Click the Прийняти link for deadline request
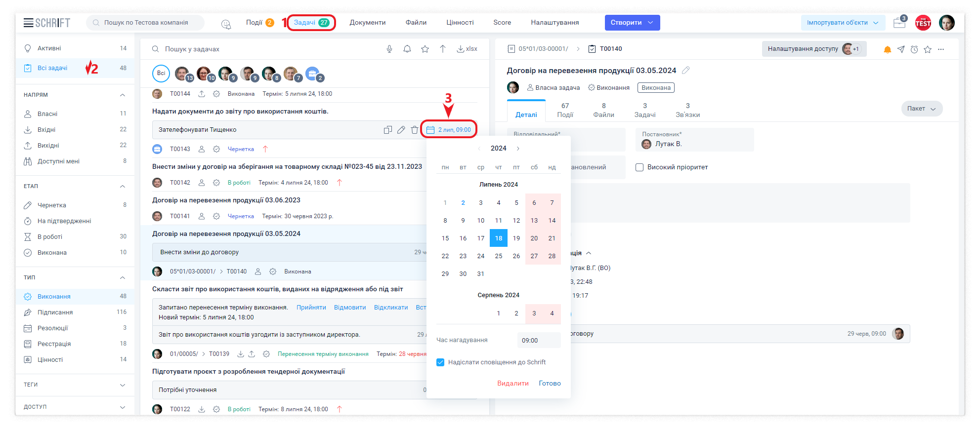 pyautogui.click(x=311, y=308)
